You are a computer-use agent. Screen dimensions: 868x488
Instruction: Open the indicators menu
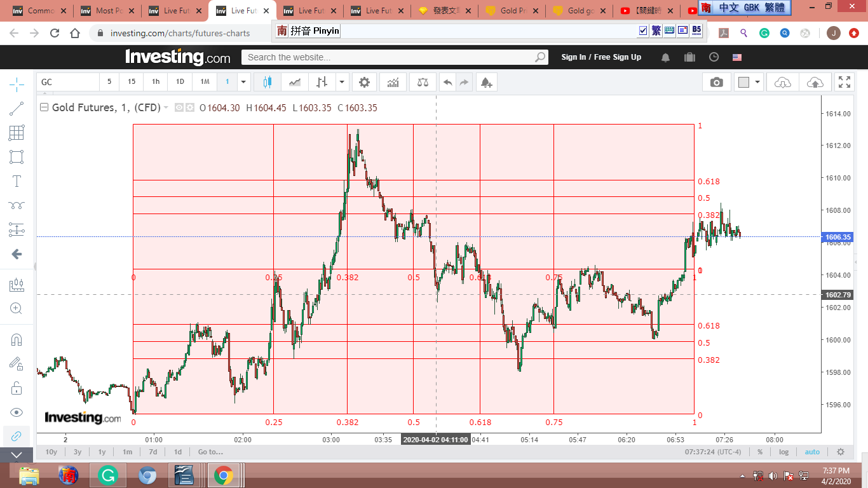393,82
